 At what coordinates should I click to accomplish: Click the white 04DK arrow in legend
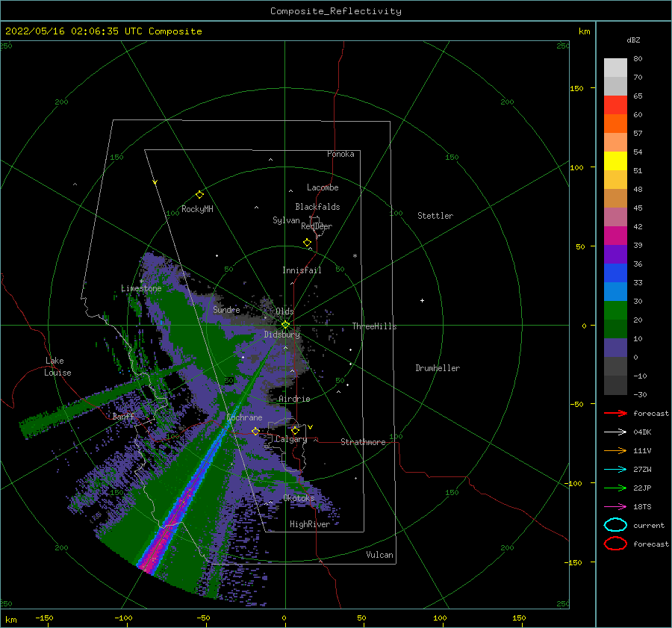point(615,432)
